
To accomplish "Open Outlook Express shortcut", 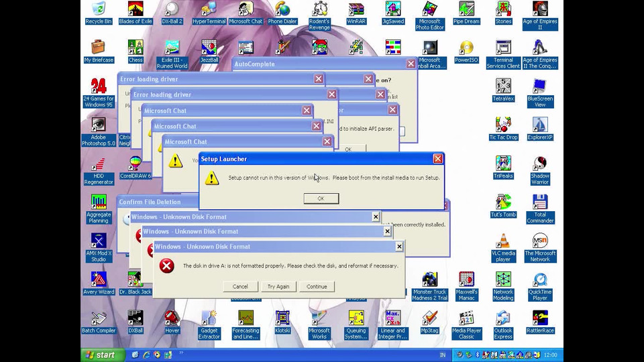I will [x=503, y=324].
